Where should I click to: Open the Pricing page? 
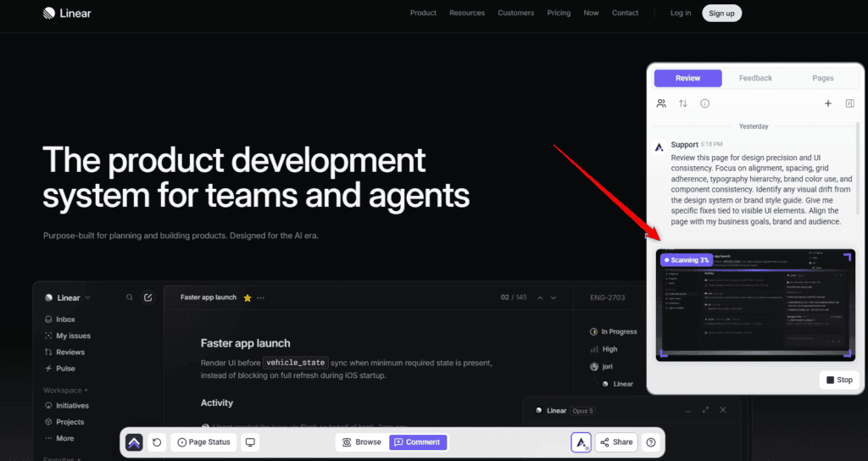point(559,13)
